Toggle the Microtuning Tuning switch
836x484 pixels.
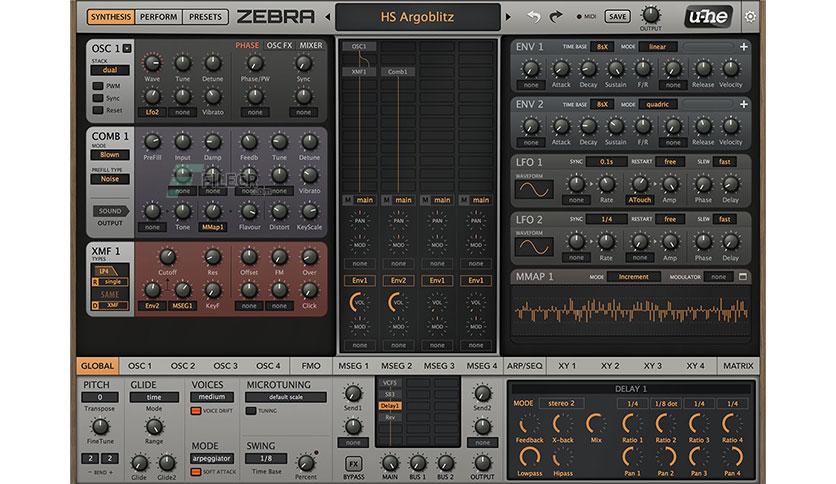(x=251, y=411)
